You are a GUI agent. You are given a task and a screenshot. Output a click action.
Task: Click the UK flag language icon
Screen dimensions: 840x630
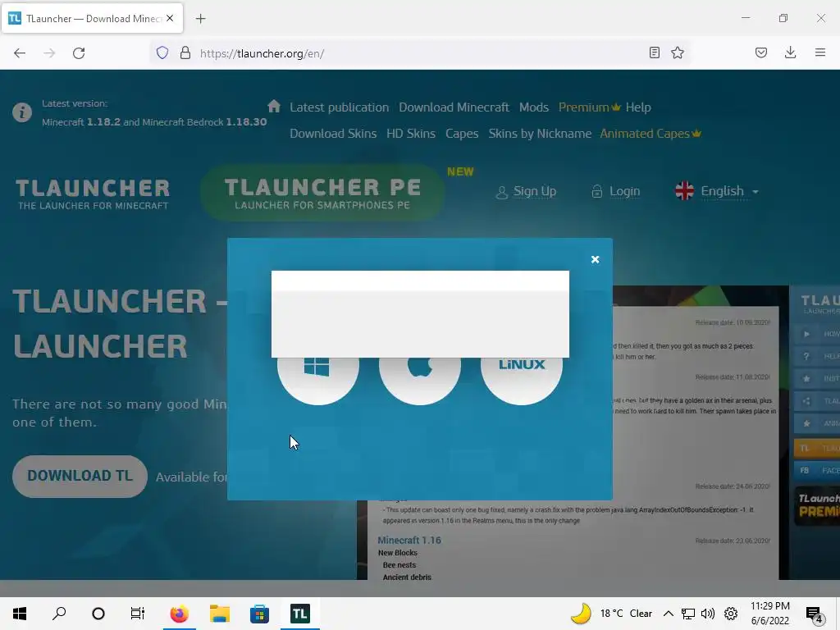coord(685,190)
